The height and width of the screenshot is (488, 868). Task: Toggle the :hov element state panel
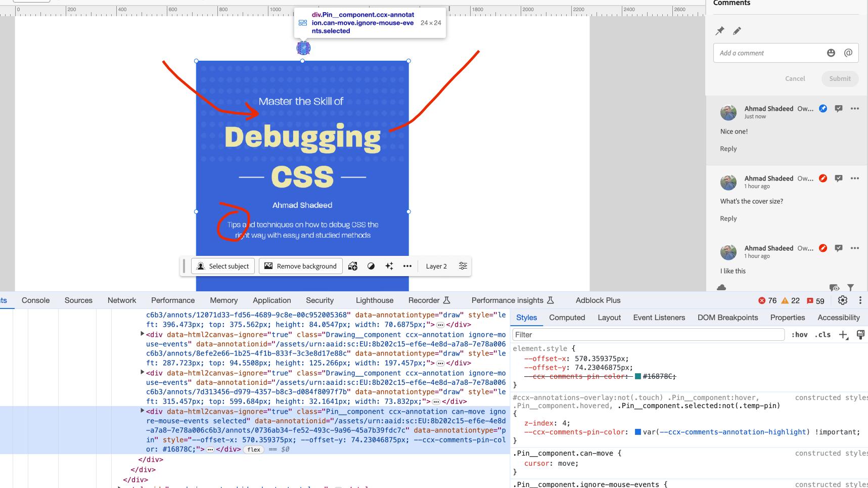click(x=799, y=335)
